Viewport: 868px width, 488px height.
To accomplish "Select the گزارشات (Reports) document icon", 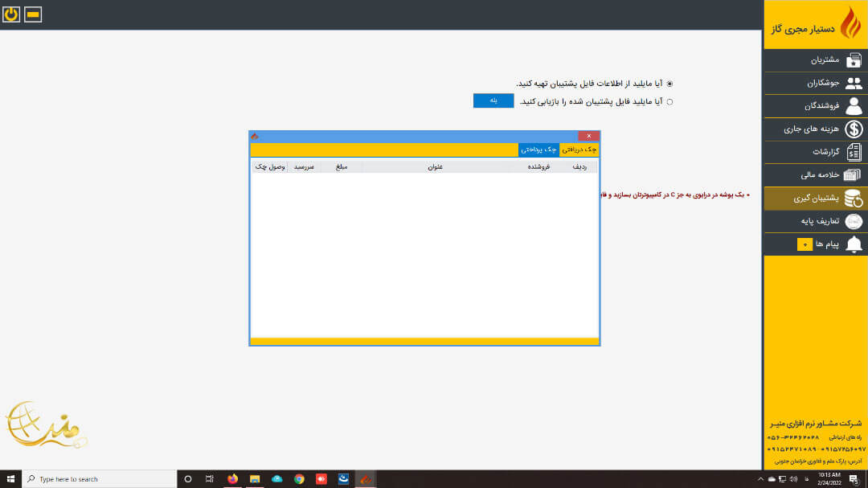I will tap(854, 152).
